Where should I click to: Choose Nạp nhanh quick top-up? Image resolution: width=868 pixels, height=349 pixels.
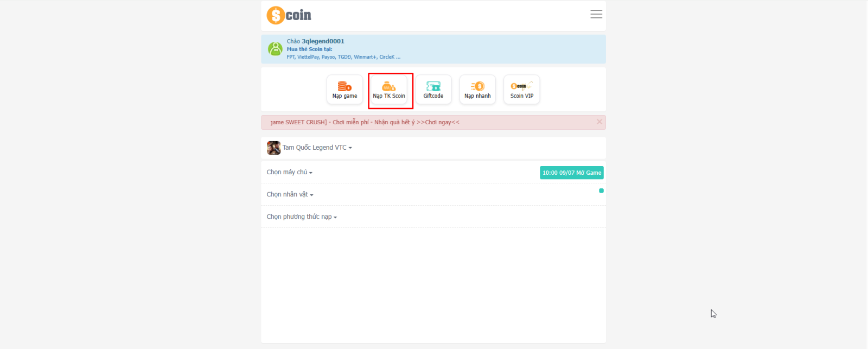click(x=477, y=90)
